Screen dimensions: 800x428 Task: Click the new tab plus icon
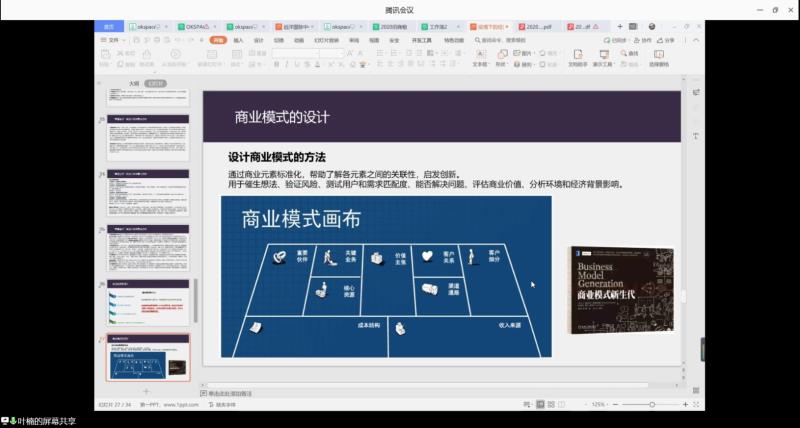pos(619,27)
